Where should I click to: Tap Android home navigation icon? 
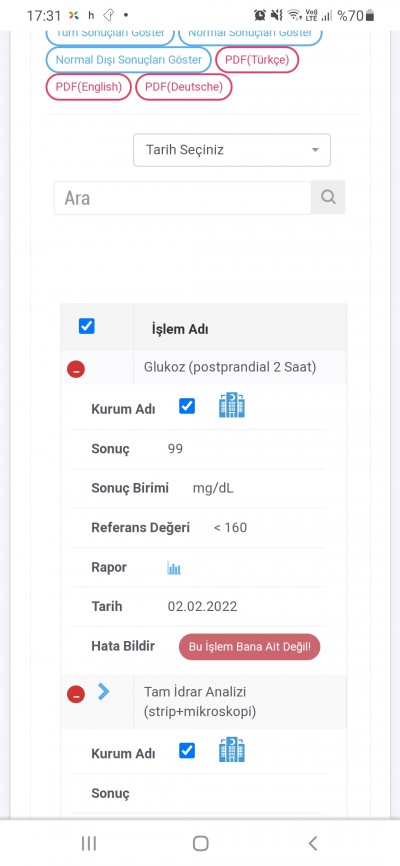(201, 843)
